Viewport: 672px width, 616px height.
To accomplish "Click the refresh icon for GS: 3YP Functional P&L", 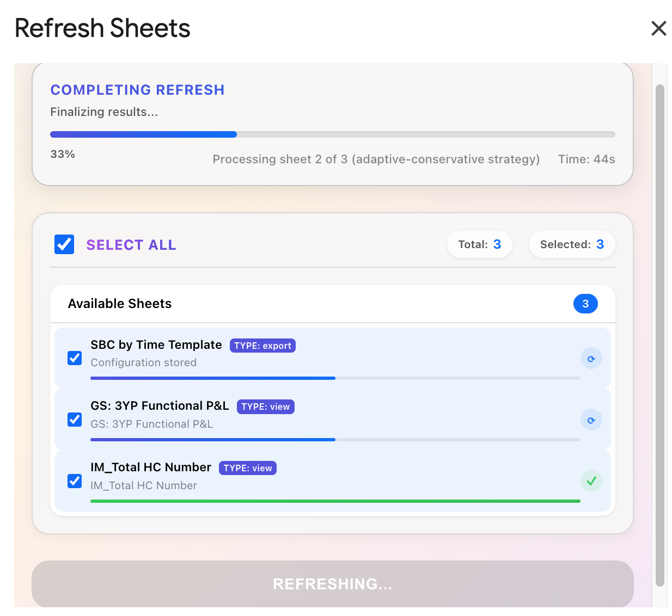I will coord(591,420).
